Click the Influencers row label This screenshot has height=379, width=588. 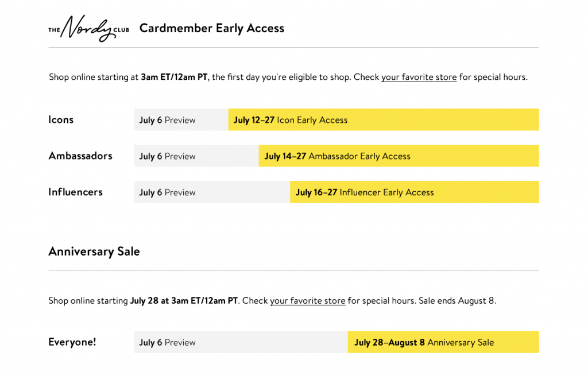coord(75,192)
